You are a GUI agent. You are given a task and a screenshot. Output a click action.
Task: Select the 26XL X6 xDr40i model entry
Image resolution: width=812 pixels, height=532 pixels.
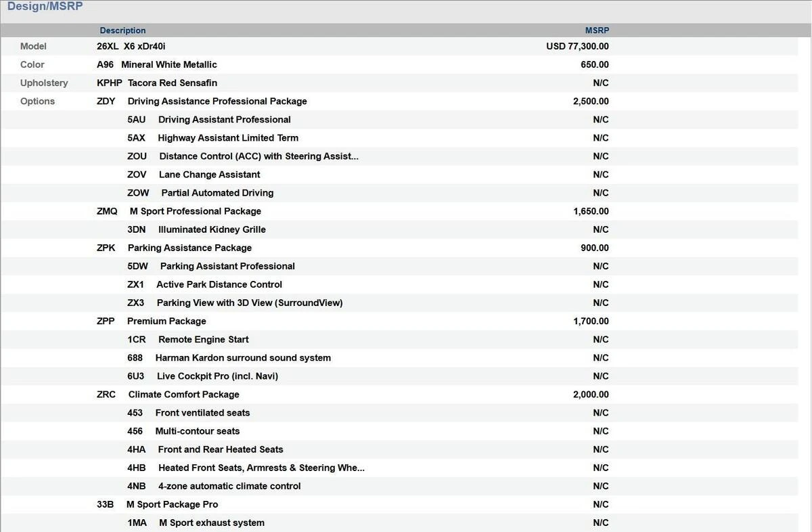(x=131, y=46)
